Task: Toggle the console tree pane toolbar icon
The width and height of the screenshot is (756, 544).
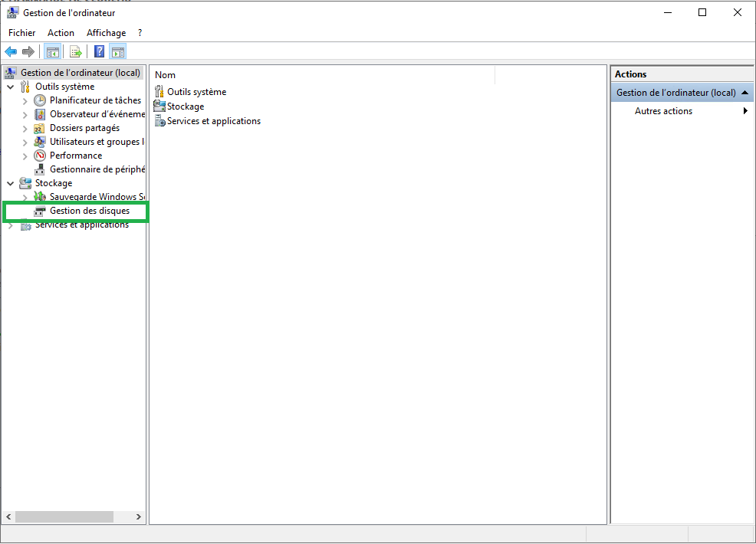Action: point(53,51)
